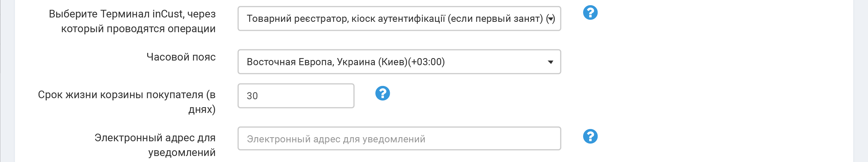Click the arrow on the timezone dropdown
The image size is (868, 162).
click(550, 62)
